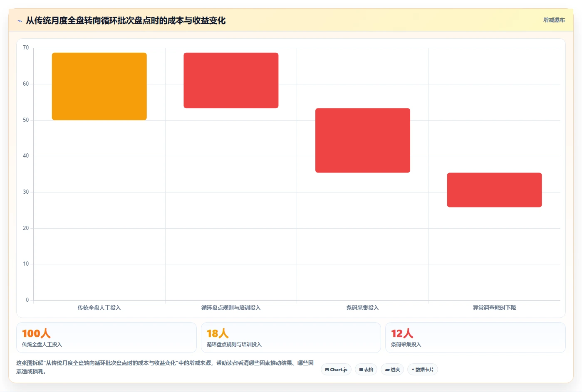Click the lightning icon beside the chart title

(20, 21)
